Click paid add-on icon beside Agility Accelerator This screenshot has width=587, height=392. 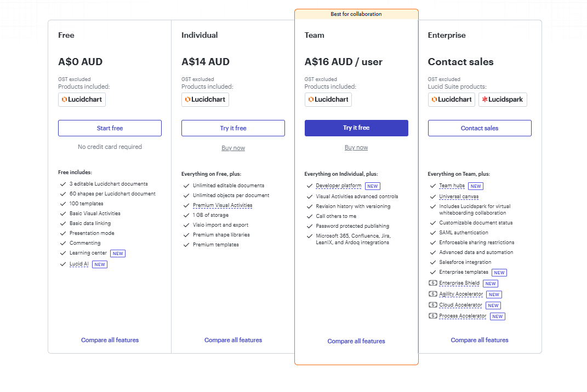click(x=433, y=294)
